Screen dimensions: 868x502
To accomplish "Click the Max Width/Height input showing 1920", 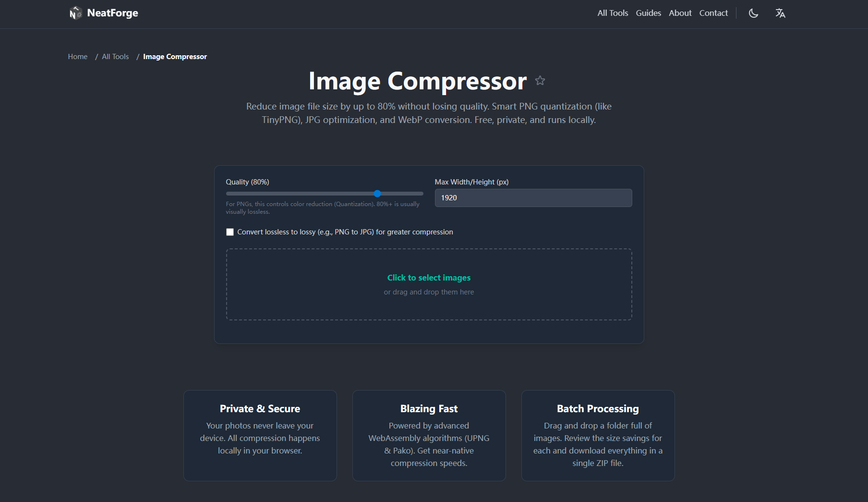I will click(533, 197).
